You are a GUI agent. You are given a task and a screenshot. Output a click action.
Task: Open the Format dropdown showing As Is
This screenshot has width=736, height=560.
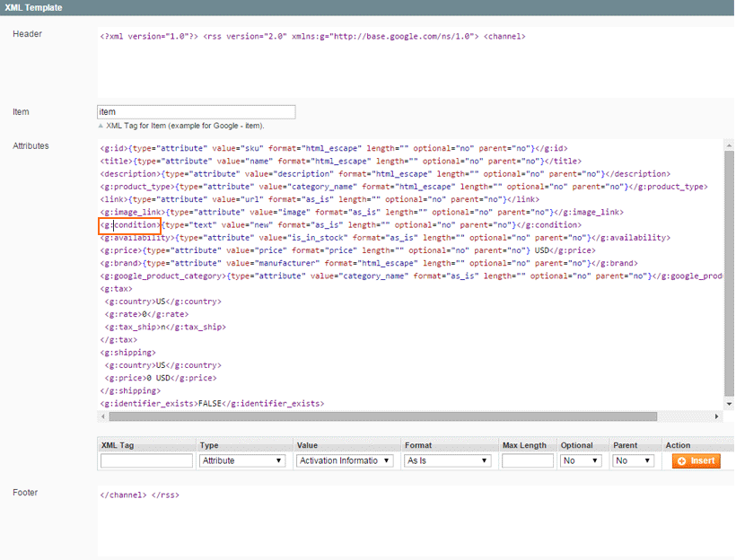click(x=448, y=460)
